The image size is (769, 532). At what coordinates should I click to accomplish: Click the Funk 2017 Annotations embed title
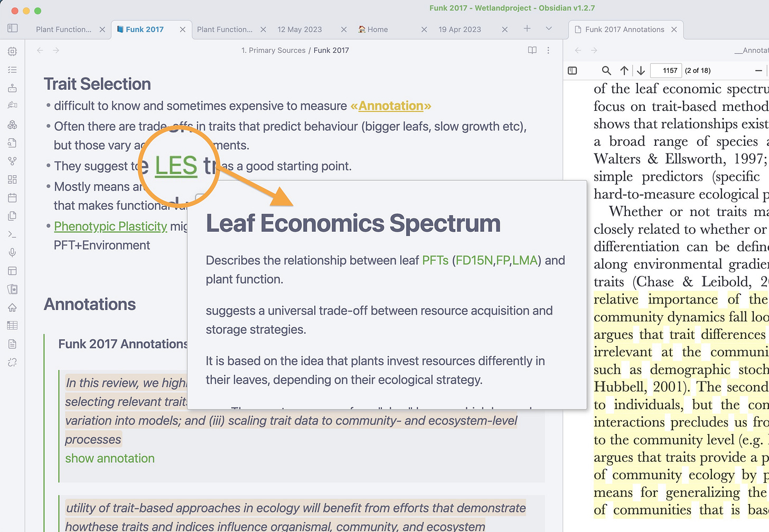[123, 344]
